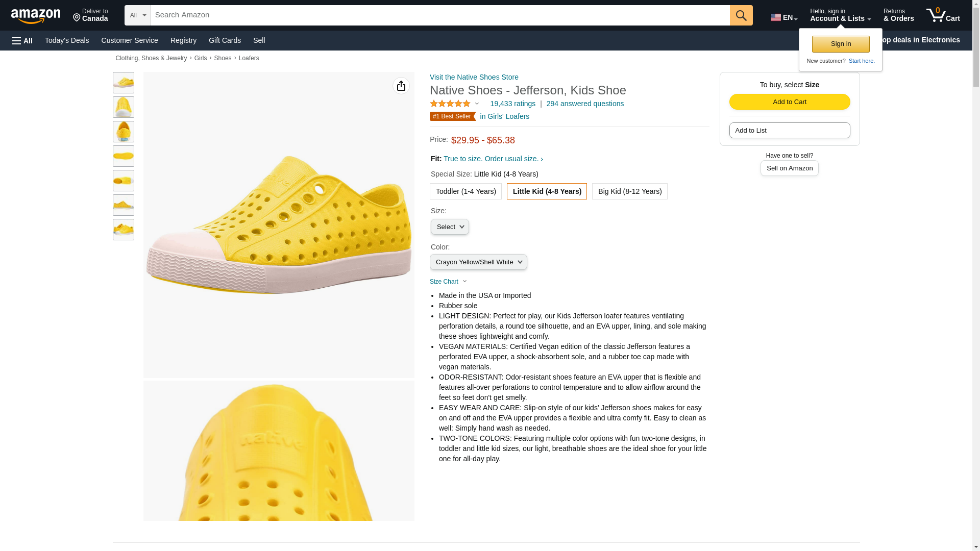Expand the search category All dropdown
The image size is (980, 551).
coord(137,15)
